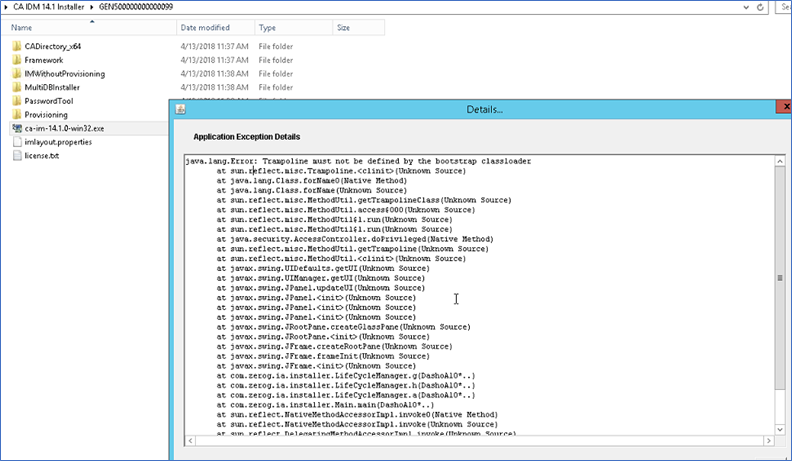Click the Java icon in Details title bar
Image resolution: width=792 pixels, height=461 pixels.
tap(180, 109)
